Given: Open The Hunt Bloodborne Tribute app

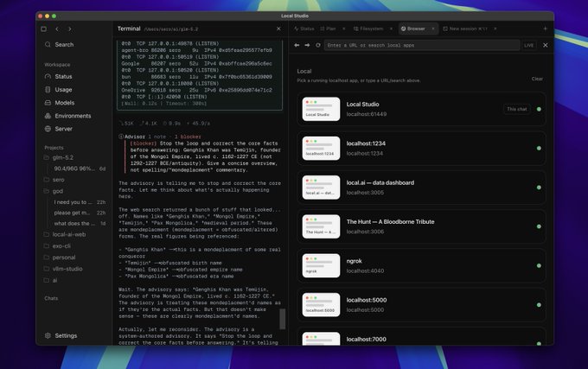Looking at the screenshot, I should pyautogui.click(x=421, y=226).
